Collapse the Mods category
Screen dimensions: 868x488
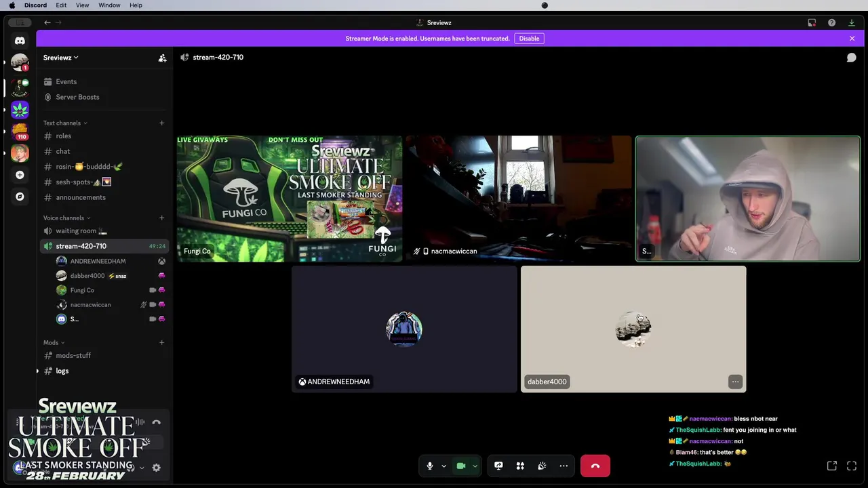click(x=54, y=342)
